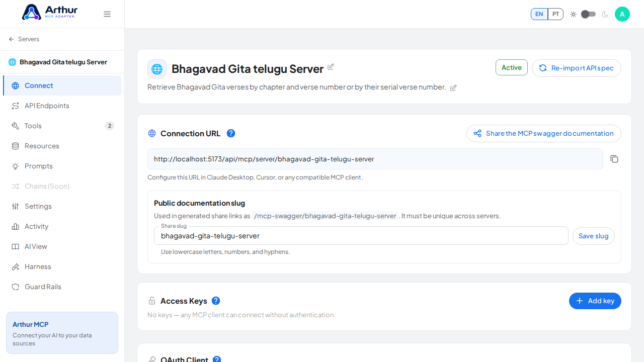644x362 pixels.
Task: Open the Connect sidebar item
Action: point(62,85)
